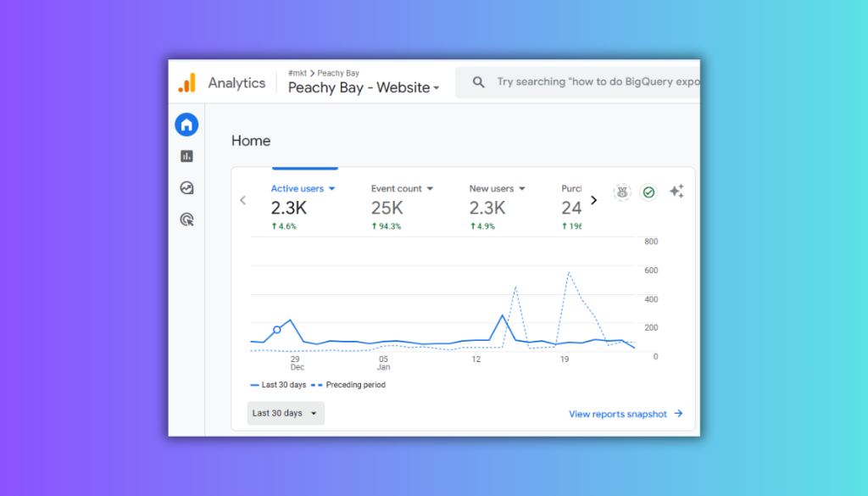Open the Home page from sidebar
This screenshot has width=868, height=496.
point(186,125)
